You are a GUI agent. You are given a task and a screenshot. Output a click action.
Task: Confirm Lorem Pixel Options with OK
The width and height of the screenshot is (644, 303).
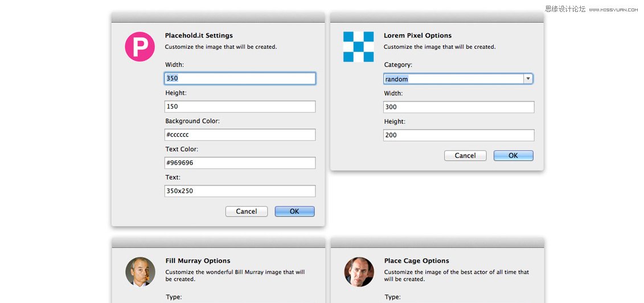tap(513, 156)
